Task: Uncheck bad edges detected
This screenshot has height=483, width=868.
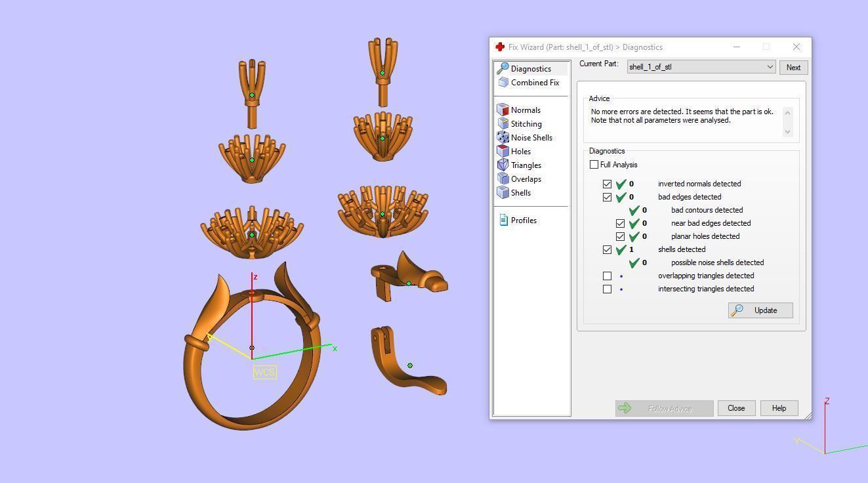Action: tap(607, 197)
